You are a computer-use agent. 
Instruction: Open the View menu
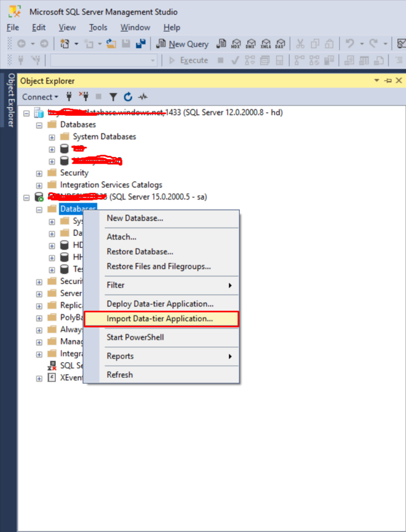pos(67,27)
